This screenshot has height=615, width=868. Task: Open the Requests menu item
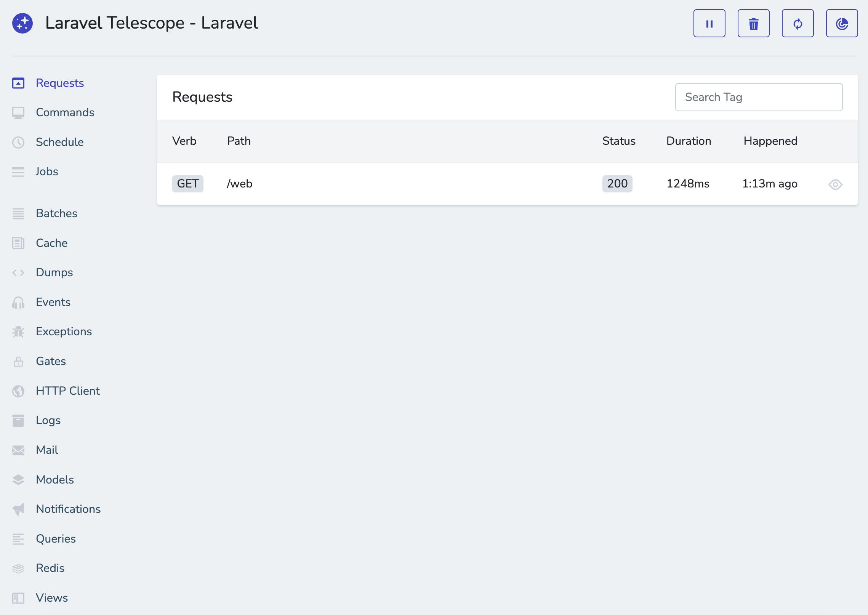60,83
